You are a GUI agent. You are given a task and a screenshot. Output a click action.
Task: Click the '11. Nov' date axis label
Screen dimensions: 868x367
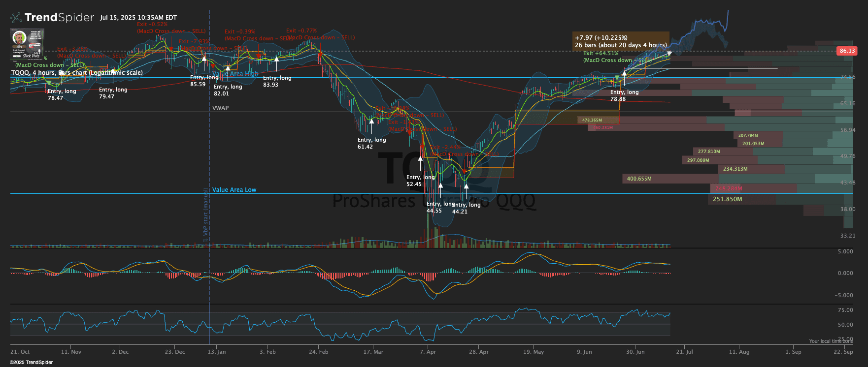(x=71, y=352)
